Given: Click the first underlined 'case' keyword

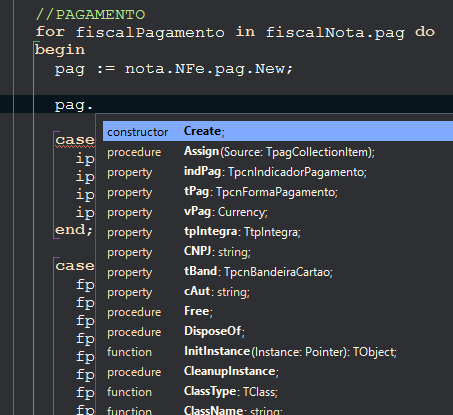Looking at the screenshot, I should click(75, 140).
